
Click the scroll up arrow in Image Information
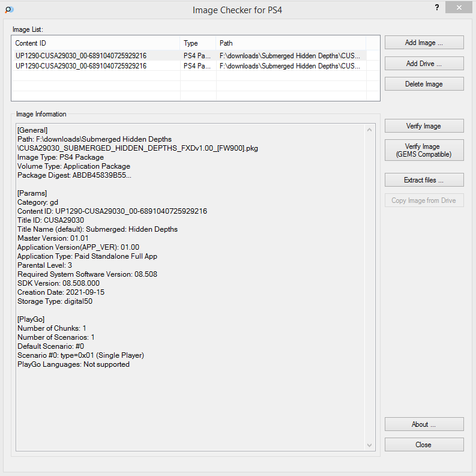tap(369, 130)
